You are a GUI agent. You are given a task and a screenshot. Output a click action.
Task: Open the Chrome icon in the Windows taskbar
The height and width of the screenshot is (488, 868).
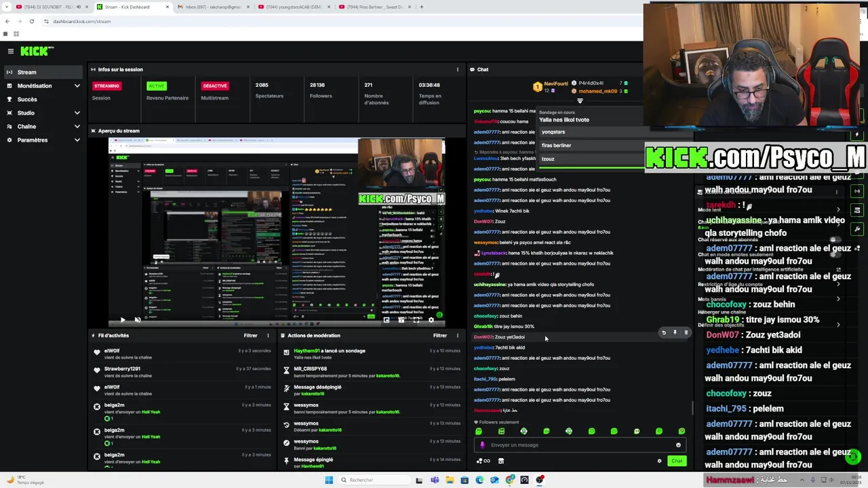pyautogui.click(x=509, y=480)
